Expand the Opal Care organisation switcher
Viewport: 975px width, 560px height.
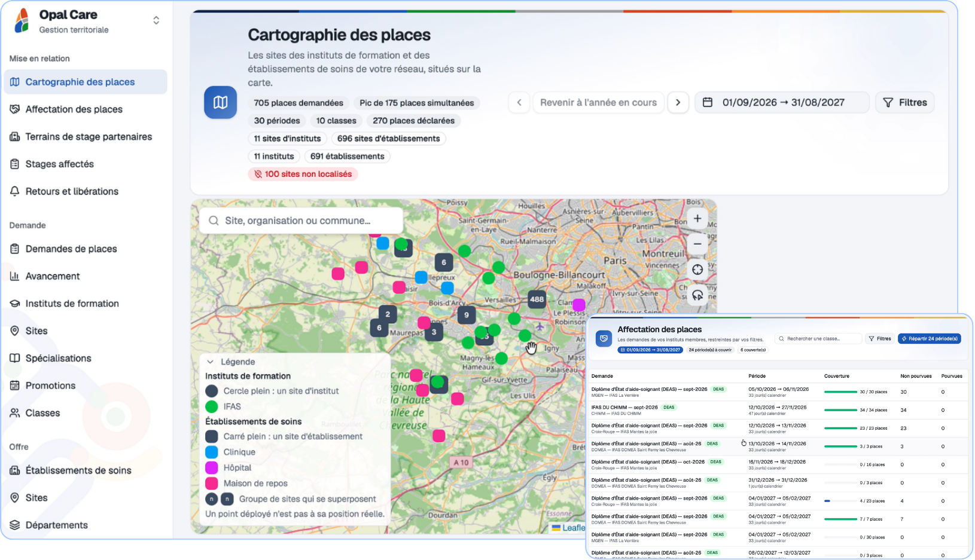(x=156, y=20)
